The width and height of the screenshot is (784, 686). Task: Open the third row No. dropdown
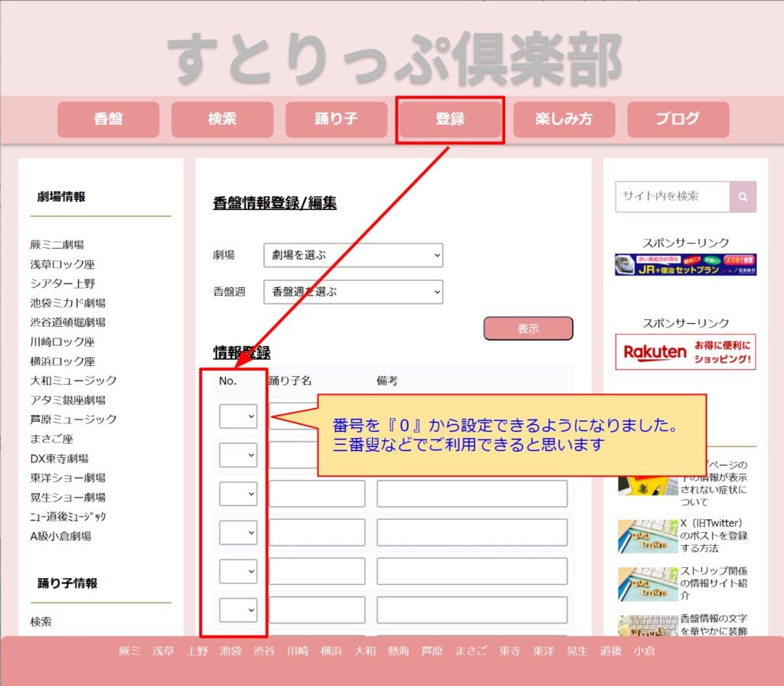point(238,494)
